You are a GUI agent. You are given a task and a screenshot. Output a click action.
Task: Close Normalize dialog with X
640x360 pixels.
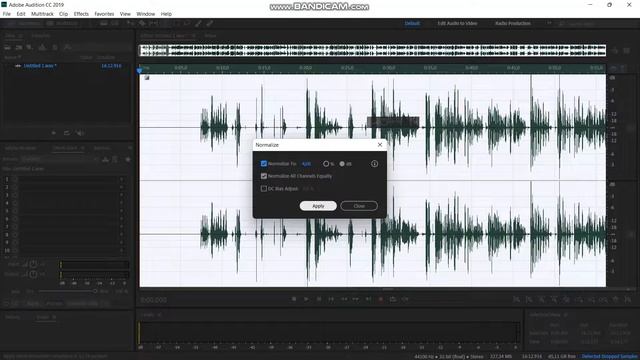click(380, 145)
